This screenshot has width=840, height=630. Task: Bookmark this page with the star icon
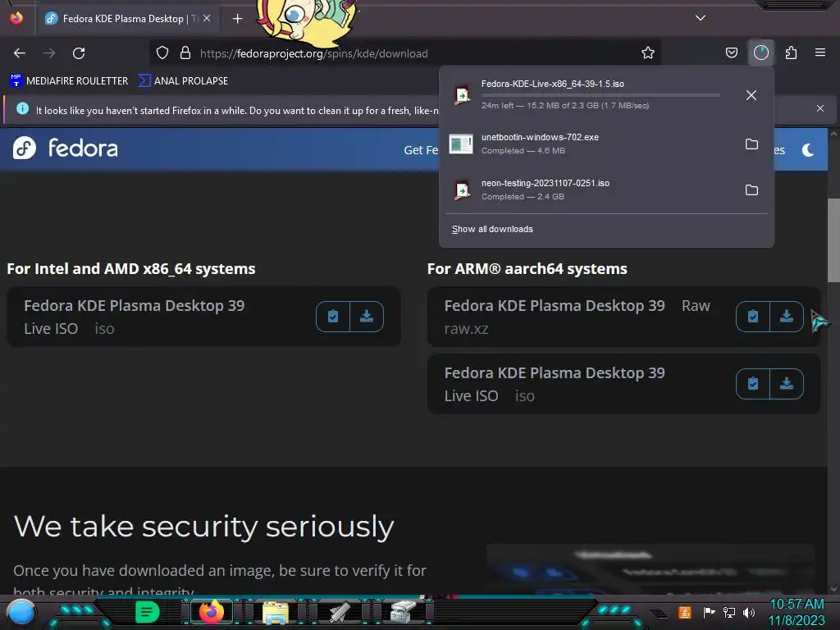pos(648,52)
